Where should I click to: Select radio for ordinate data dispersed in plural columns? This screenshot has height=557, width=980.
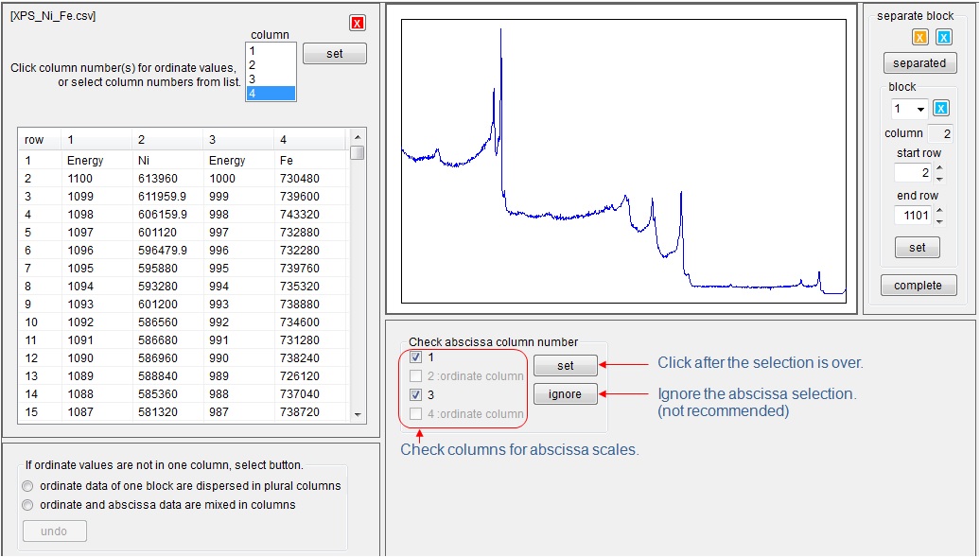(x=29, y=488)
